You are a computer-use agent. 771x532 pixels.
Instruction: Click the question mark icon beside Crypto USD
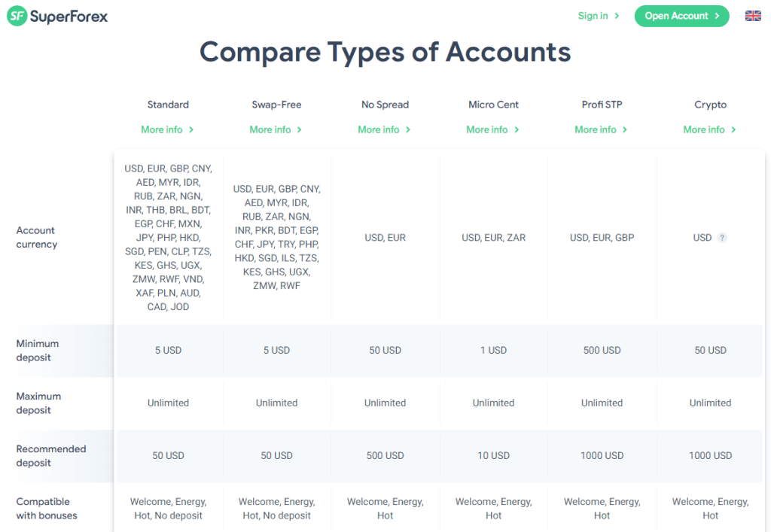tap(722, 238)
